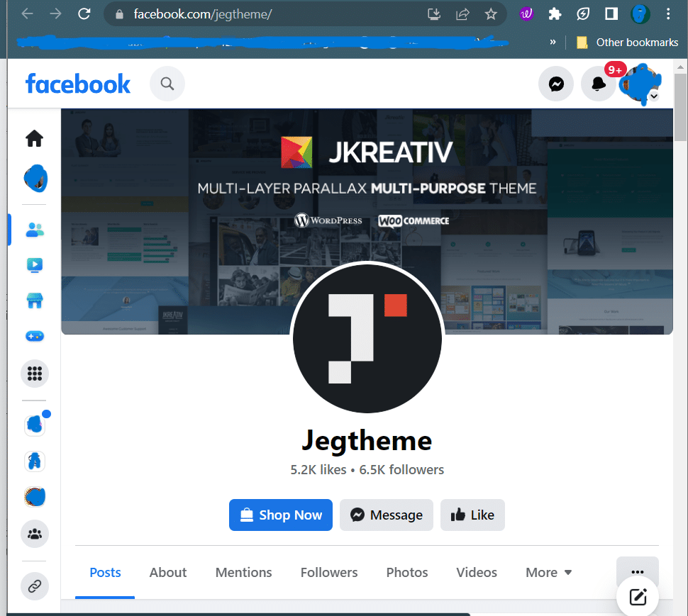Expand the More tab dropdown
This screenshot has width=688, height=616.
(548, 573)
